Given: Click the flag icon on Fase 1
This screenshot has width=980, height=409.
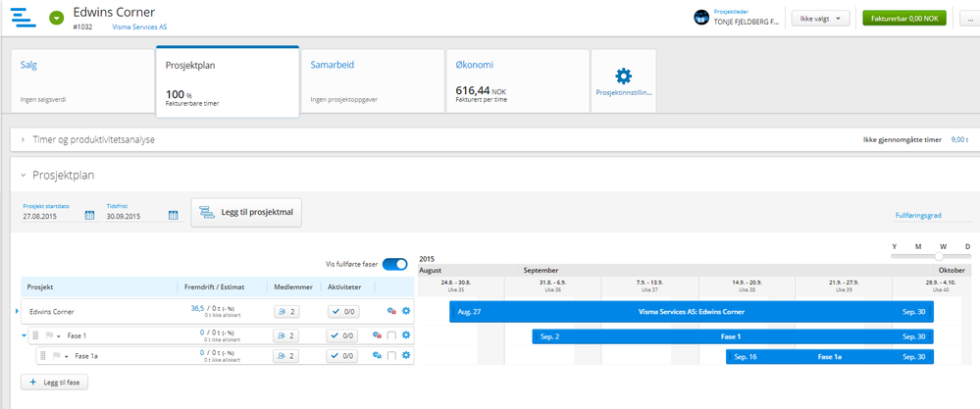Looking at the screenshot, I should [x=49, y=336].
